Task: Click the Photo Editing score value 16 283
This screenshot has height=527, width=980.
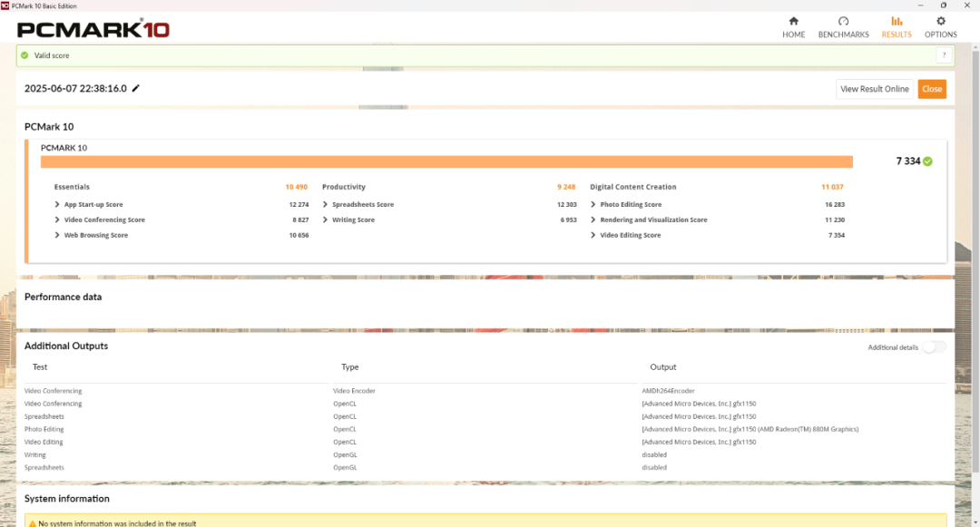Action: coord(835,204)
